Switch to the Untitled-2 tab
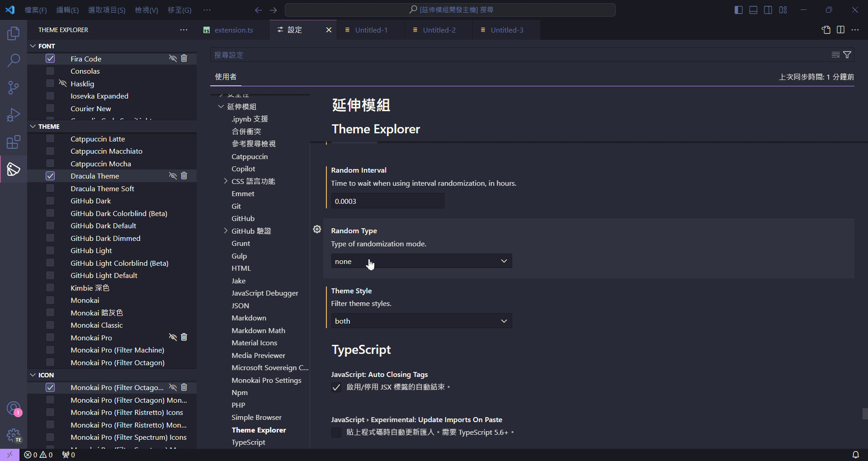This screenshot has width=868, height=461. point(439,30)
